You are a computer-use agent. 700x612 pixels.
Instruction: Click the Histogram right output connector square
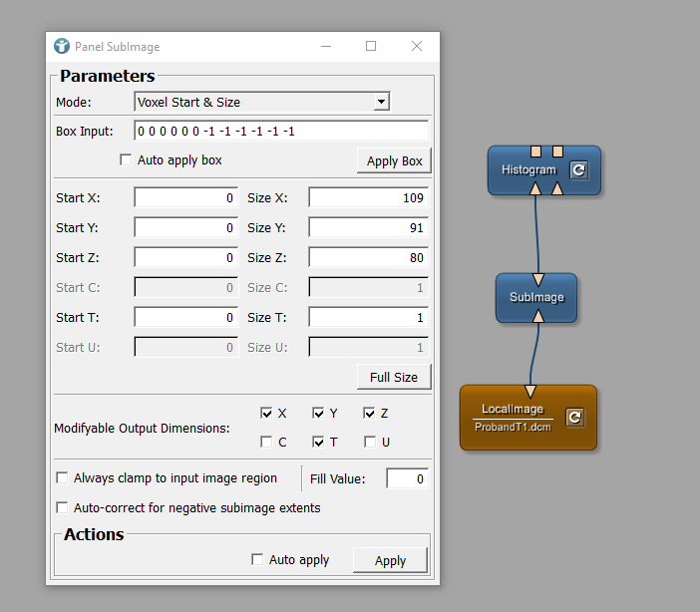coord(557,152)
